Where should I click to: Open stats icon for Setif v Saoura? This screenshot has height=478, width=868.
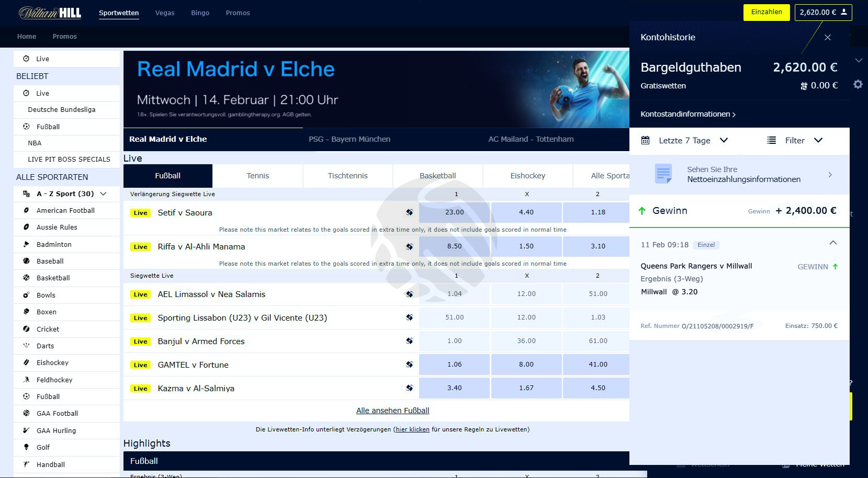[x=409, y=212]
